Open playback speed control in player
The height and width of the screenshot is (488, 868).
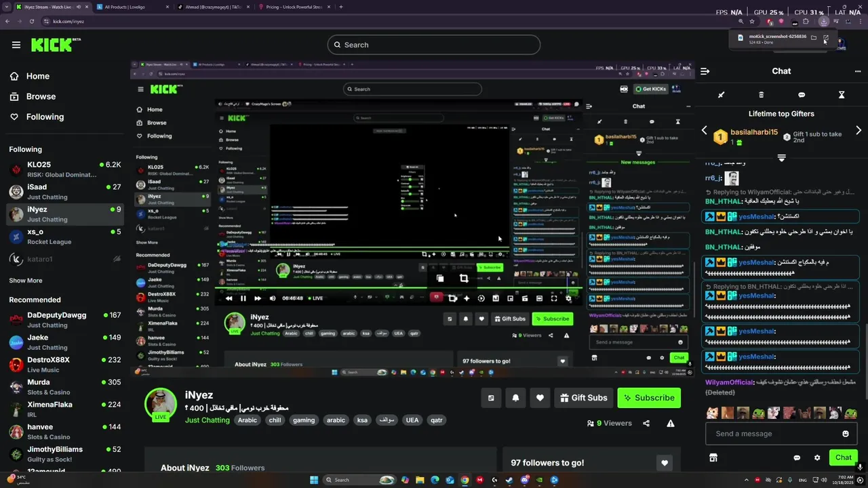(x=481, y=298)
